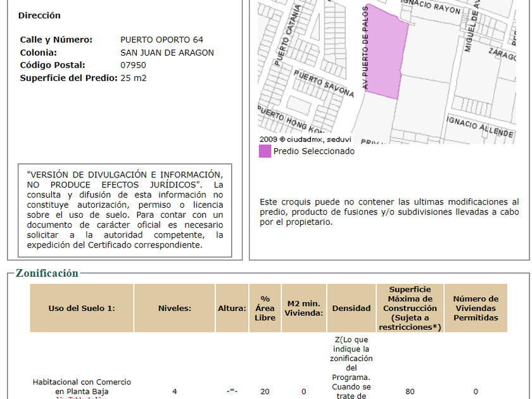532x399 pixels.
Task: Click the postal code 07950
Action: tap(133, 65)
